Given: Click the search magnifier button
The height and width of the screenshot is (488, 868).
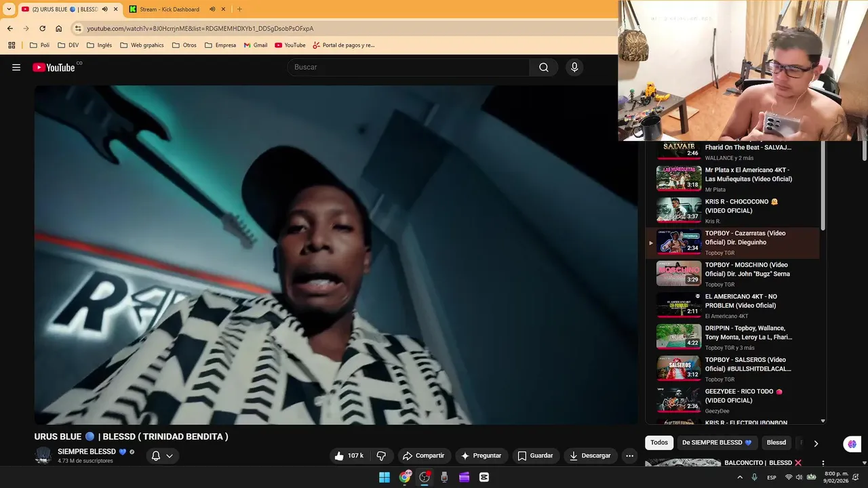Looking at the screenshot, I should point(544,67).
